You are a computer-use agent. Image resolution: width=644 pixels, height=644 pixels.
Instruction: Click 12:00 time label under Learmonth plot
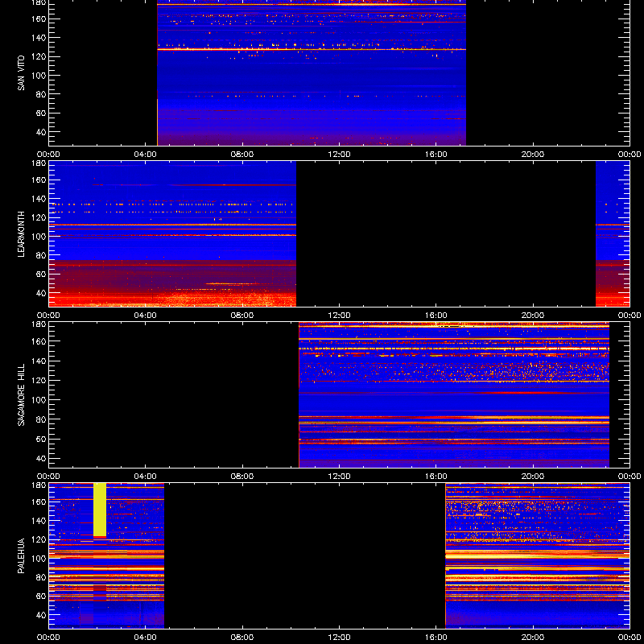coord(339,316)
